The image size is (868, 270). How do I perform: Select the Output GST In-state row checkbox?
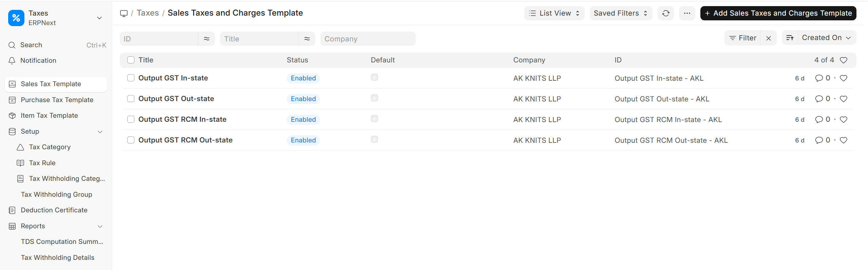[x=131, y=78]
